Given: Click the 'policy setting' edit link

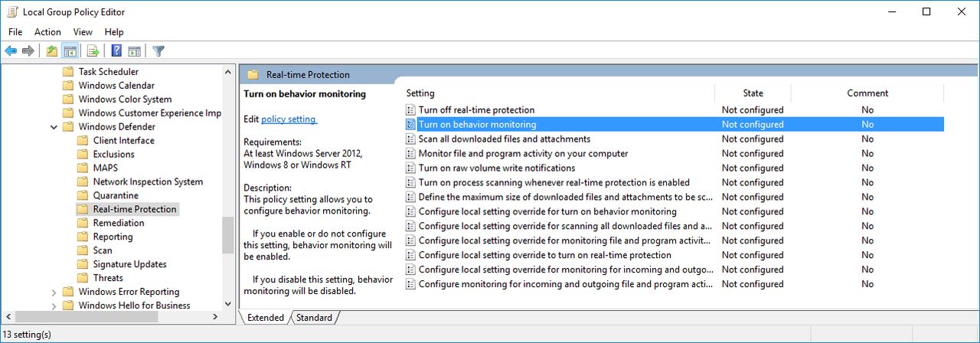Looking at the screenshot, I should 289,119.
